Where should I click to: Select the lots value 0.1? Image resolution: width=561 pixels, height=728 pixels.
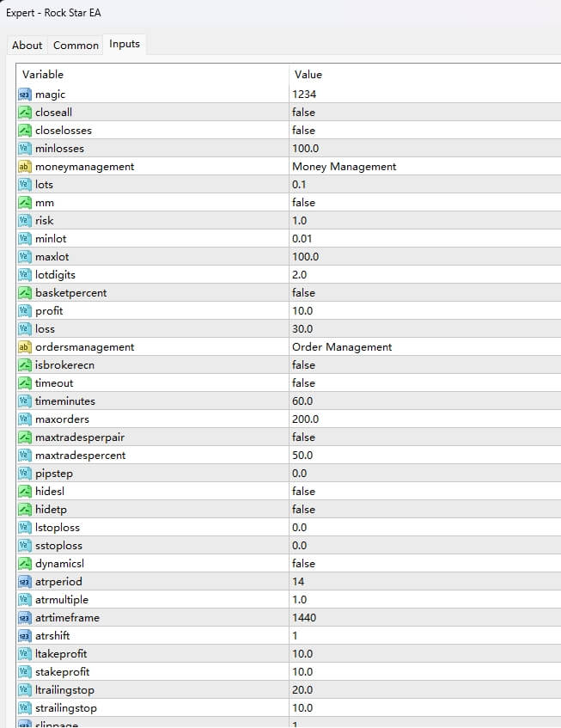[299, 185]
